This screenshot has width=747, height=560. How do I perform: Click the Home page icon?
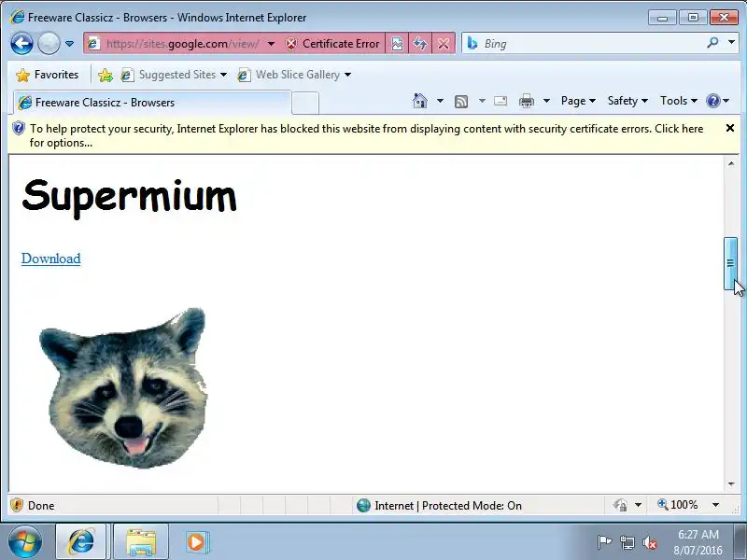click(419, 101)
